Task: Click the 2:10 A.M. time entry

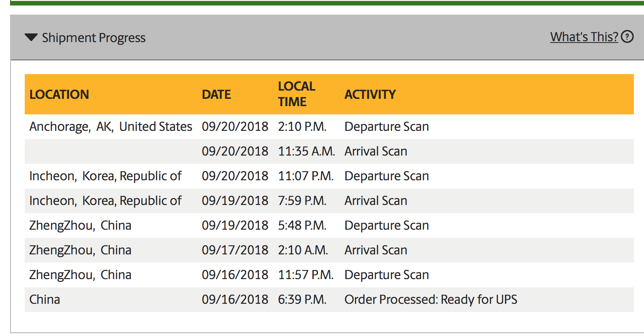Action: pos(303,250)
